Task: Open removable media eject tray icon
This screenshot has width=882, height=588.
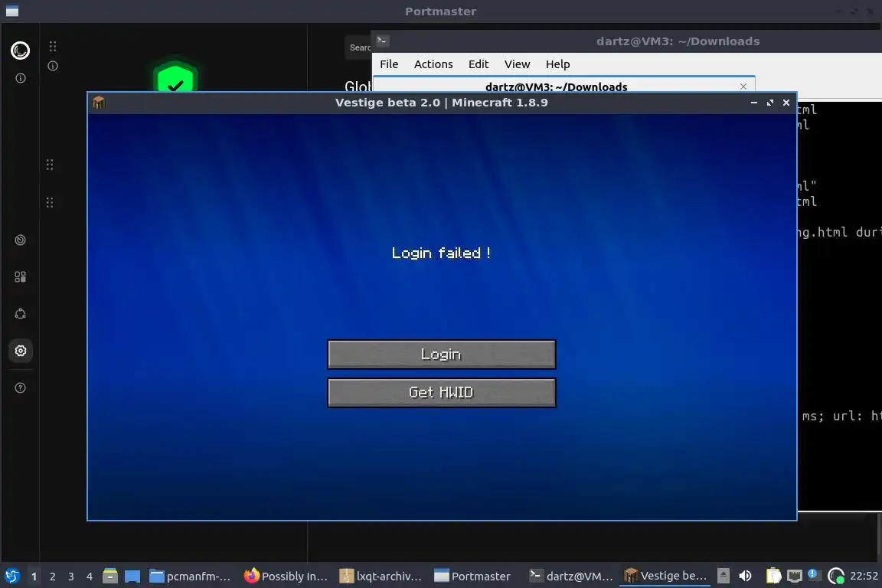Action: pos(724,576)
